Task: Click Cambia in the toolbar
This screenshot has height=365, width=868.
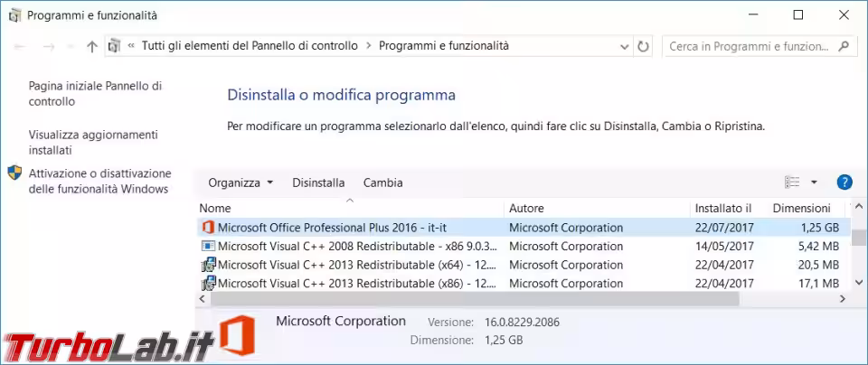Action: tap(383, 182)
